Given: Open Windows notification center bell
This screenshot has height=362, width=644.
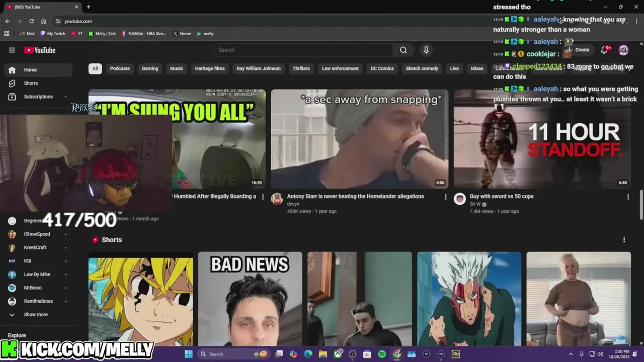Looking at the screenshot, I should 635,354.
